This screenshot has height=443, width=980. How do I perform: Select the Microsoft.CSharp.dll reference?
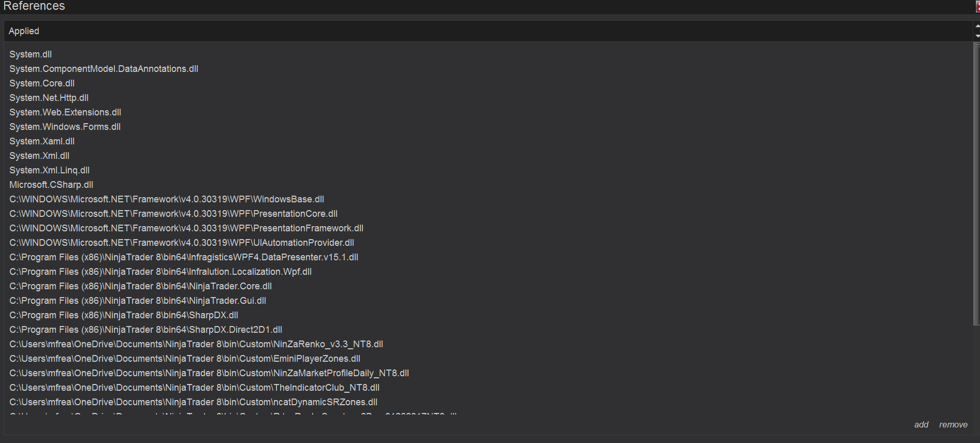[51, 185]
